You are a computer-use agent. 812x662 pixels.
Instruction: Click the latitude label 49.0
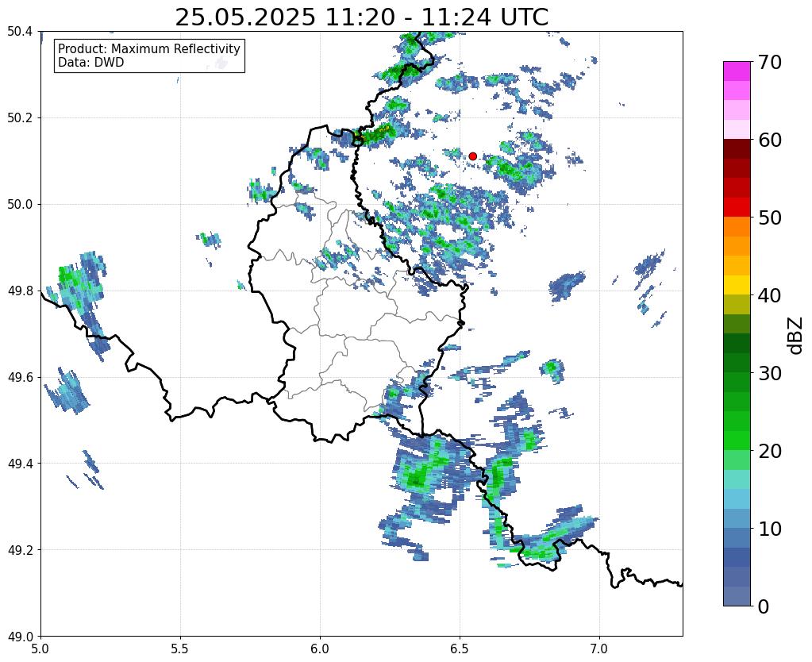click(20, 637)
